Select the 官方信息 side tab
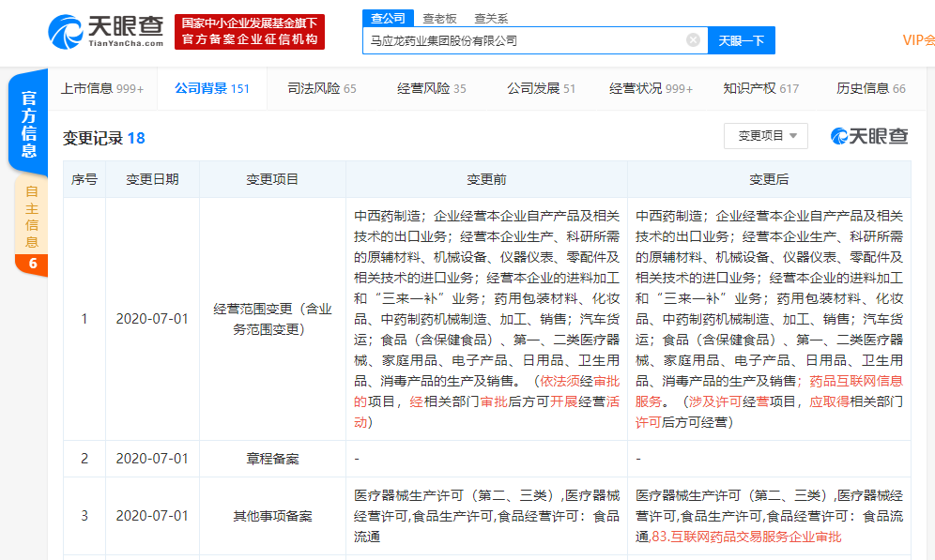 pos(28,123)
